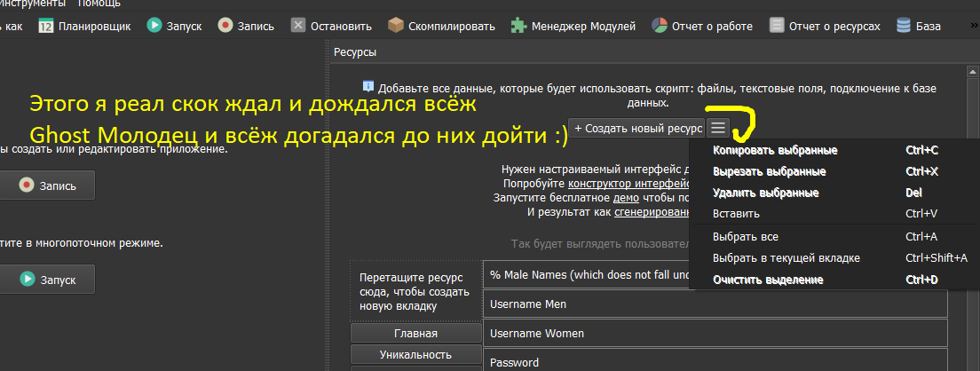Viewport: 980px width, 371px height.
Task: Choose Вставить from the menu
Action: (x=834, y=214)
